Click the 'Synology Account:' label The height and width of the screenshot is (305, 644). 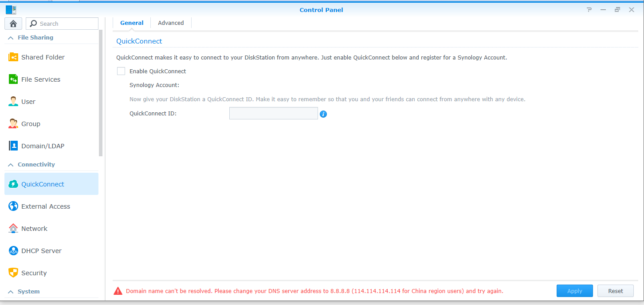point(154,85)
